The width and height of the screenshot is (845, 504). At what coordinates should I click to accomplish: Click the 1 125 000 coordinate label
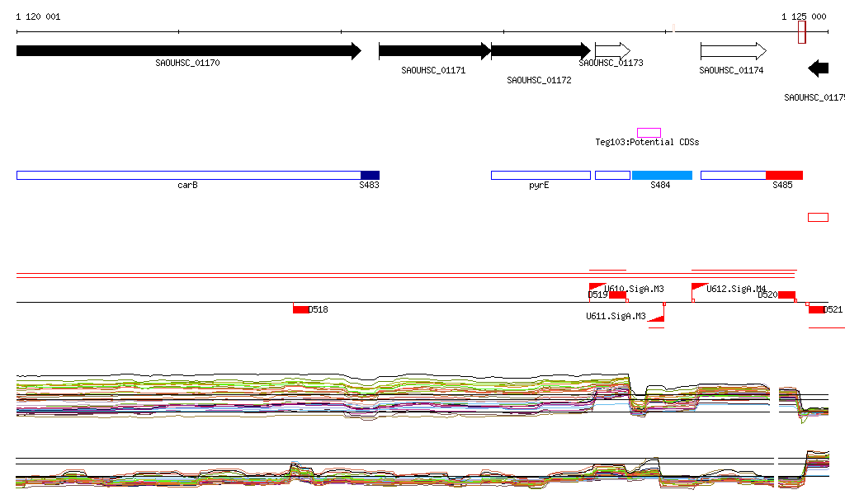tap(804, 16)
